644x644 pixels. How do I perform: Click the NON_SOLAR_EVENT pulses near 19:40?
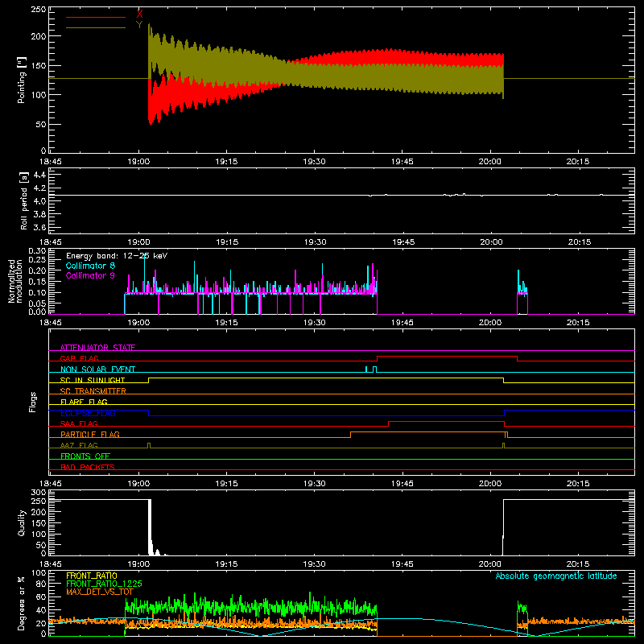point(371,369)
